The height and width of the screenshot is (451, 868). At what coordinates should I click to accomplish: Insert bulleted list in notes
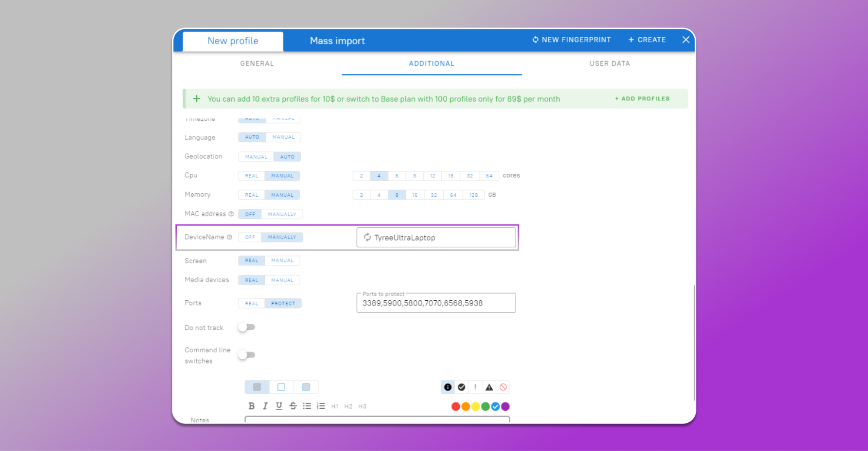pos(307,406)
